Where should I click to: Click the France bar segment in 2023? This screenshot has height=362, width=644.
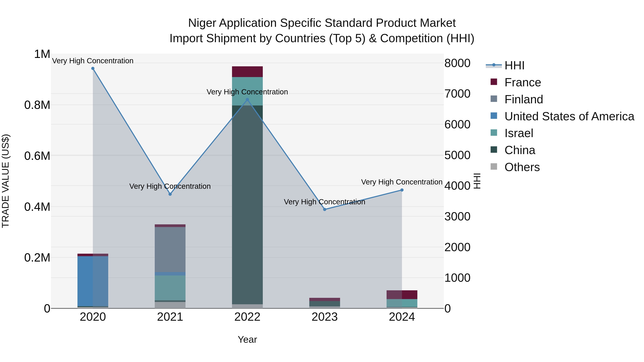[325, 300]
